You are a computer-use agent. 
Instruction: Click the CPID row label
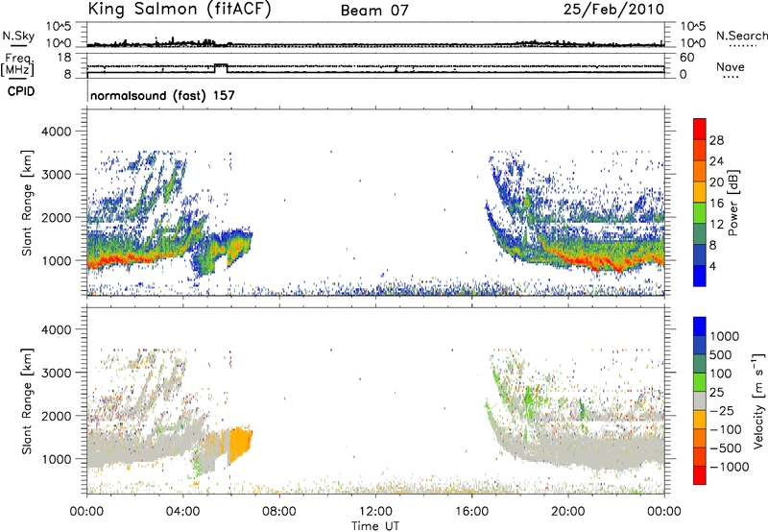[x=20, y=91]
